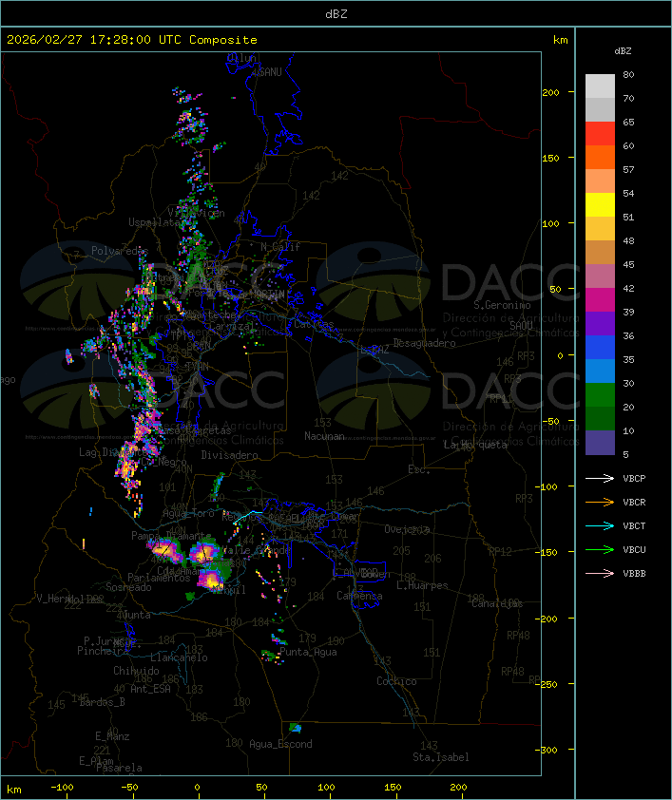Click the Canalejas map label
Image resolution: width=672 pixels, height=800 pixels.
497,604
